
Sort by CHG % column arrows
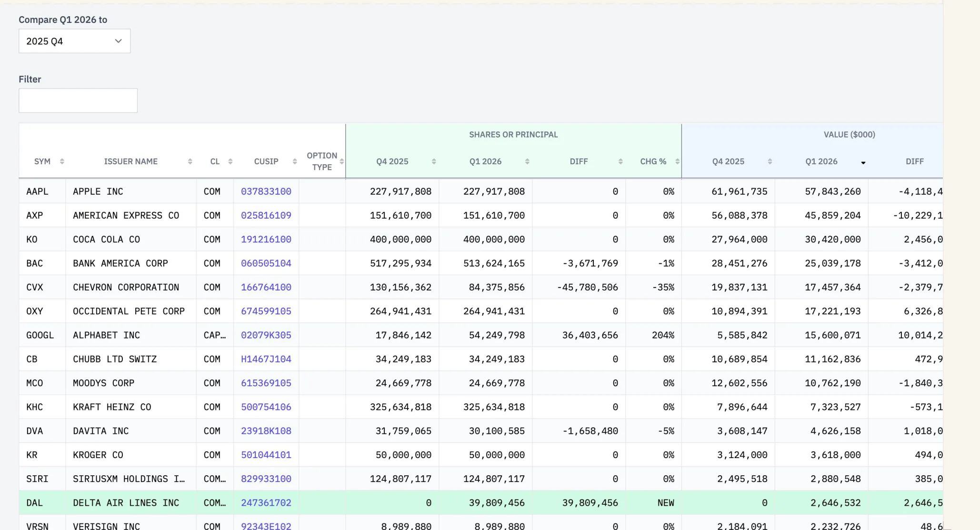[677, 161]
